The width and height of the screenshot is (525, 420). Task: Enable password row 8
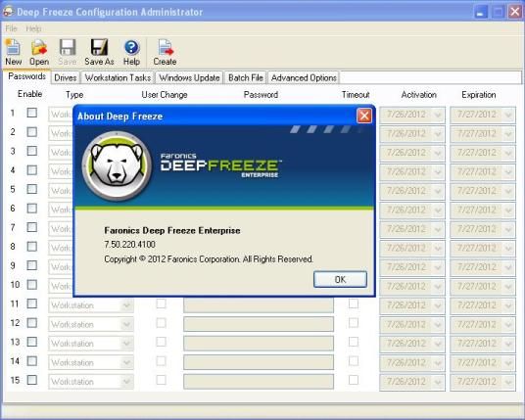click(x=32, y=247)
